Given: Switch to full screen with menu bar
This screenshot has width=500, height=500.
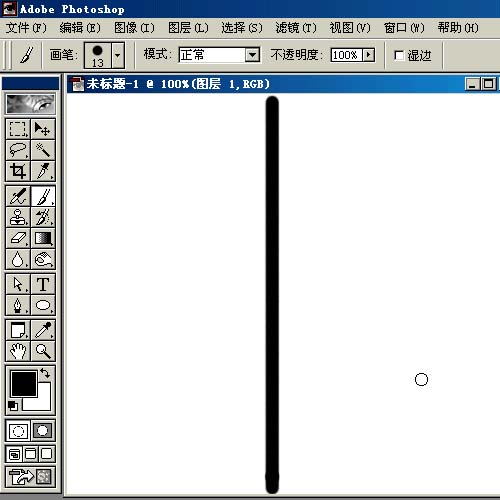Looking at the screenshot, I should tap(30, 454).
